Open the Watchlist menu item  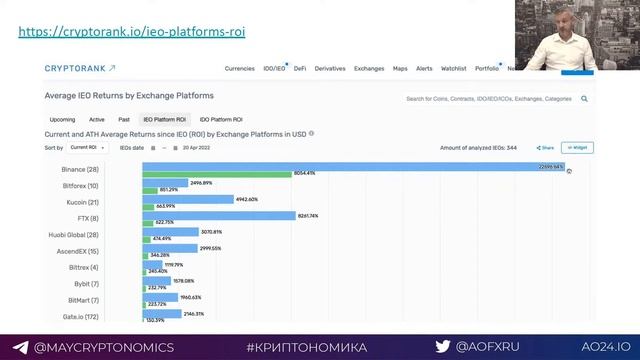[453, 69]
